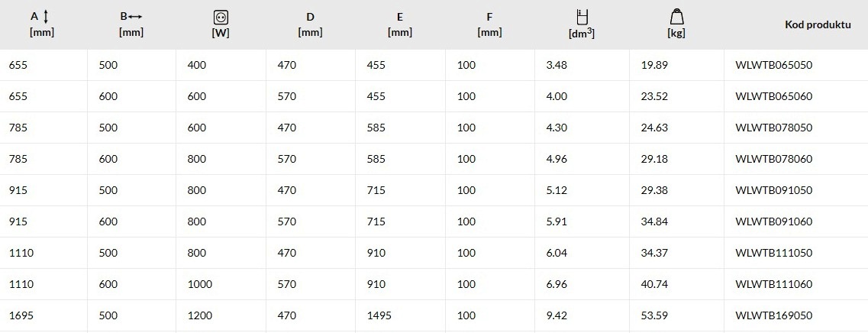This screenshot has width=868, height=333.
Task: Click the water volume container icon above dm³
Action: (582, 17)
